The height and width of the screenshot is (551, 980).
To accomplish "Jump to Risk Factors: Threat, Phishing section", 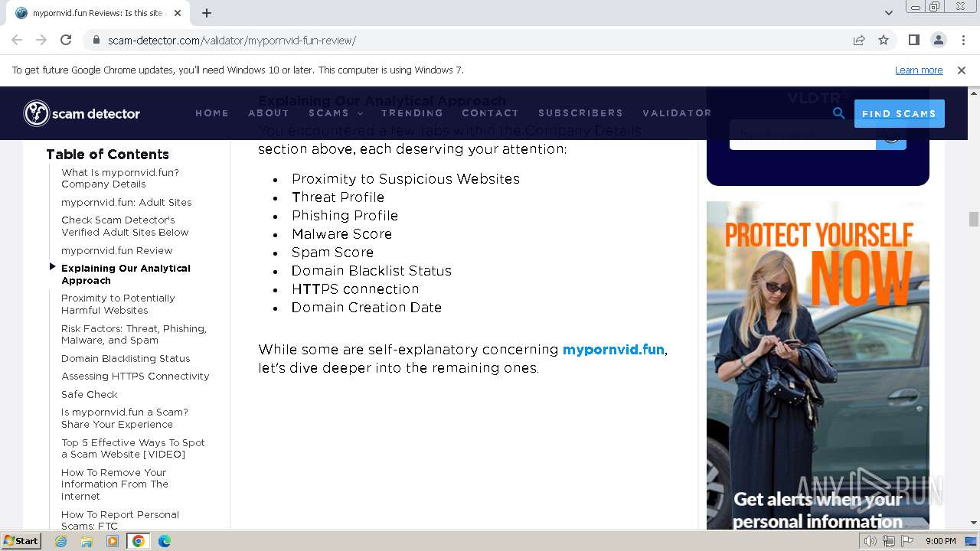I will pos(134,334).
